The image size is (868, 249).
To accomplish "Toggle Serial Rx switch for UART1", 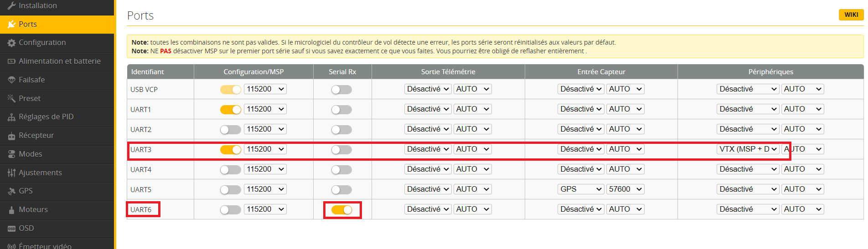I will pyautogui.click(x=342, y=110).
